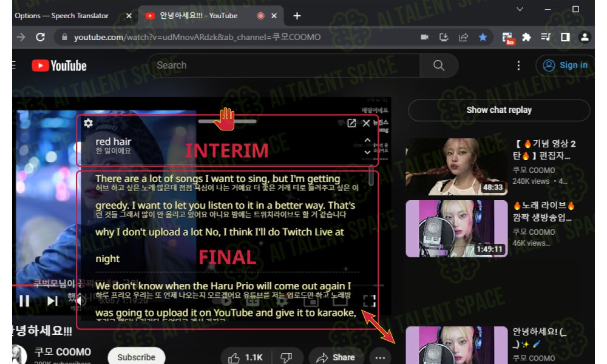Open the Speech Translator extension icon
Image resolution: width=607 pixels, height=364 pixels.
(507, 38)
